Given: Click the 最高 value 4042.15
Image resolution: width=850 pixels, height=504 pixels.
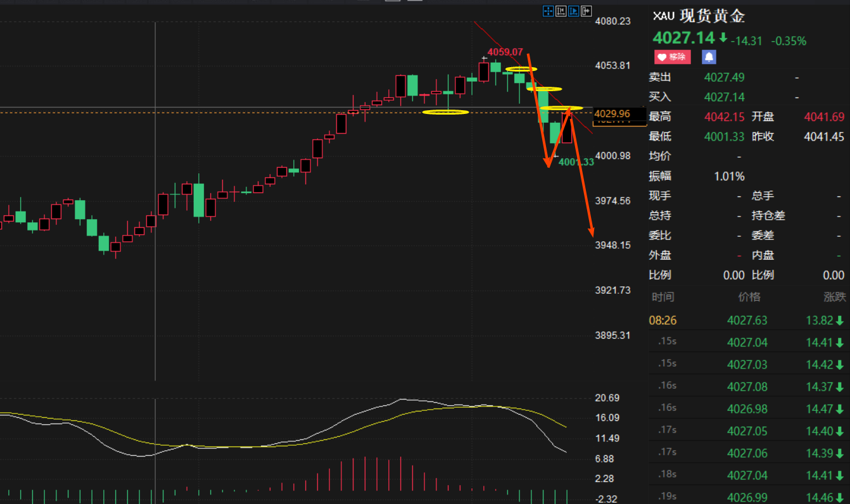Looking at the screenshot, I should click(x=725, y=117).
